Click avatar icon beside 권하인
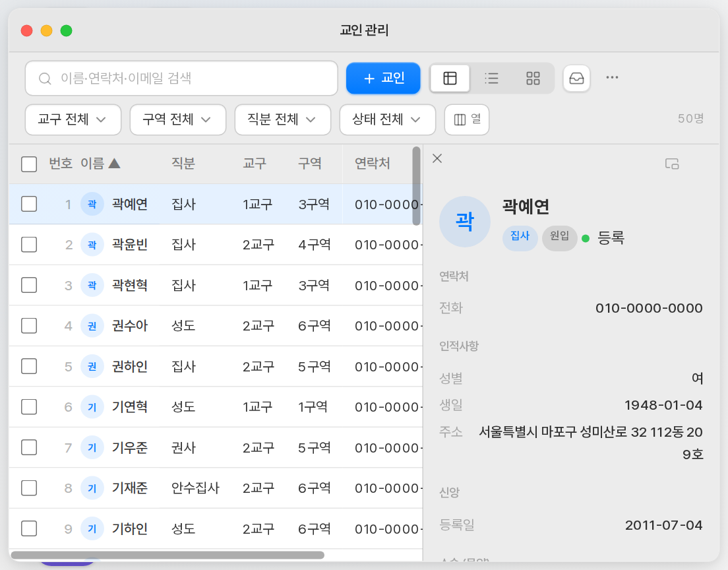The height and width of the screenshot is (570, 728). click(92, 367)
